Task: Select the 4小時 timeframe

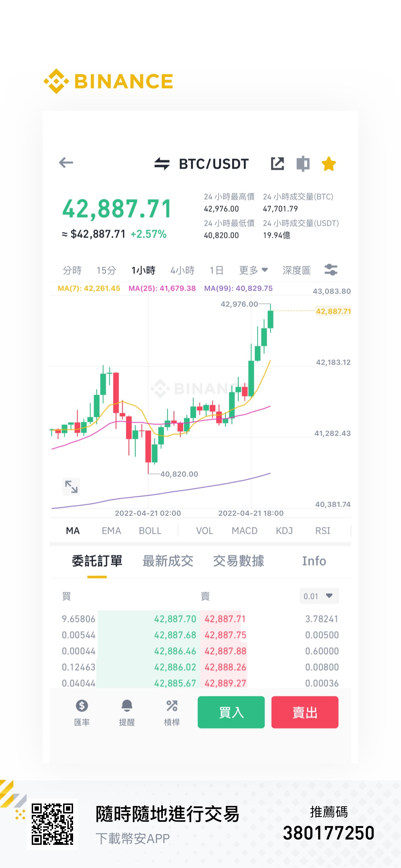Action: pyautogui.click(x=182, y=270)
